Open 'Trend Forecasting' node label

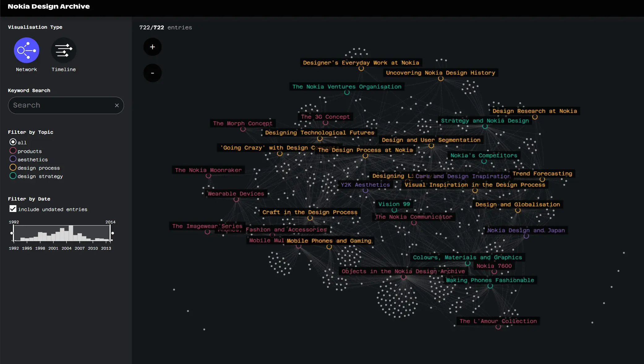click(x=542, y=174)
